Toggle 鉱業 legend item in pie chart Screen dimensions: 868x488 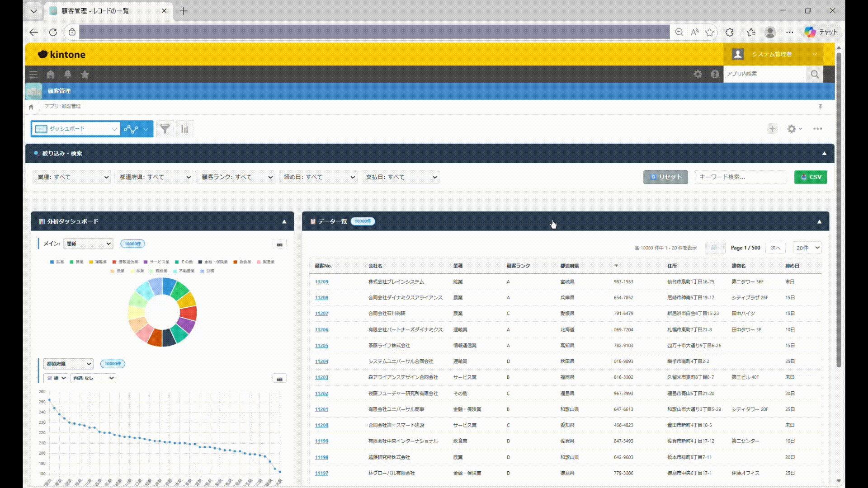(x=57, y=262)
